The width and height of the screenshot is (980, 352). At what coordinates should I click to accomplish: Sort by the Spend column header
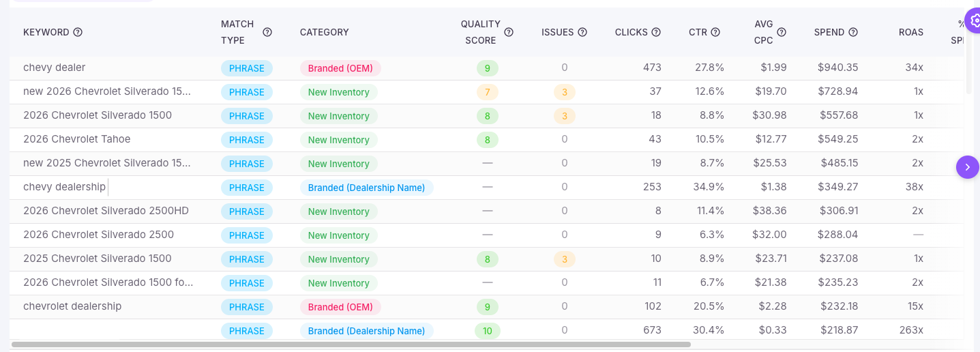point(829,32)
